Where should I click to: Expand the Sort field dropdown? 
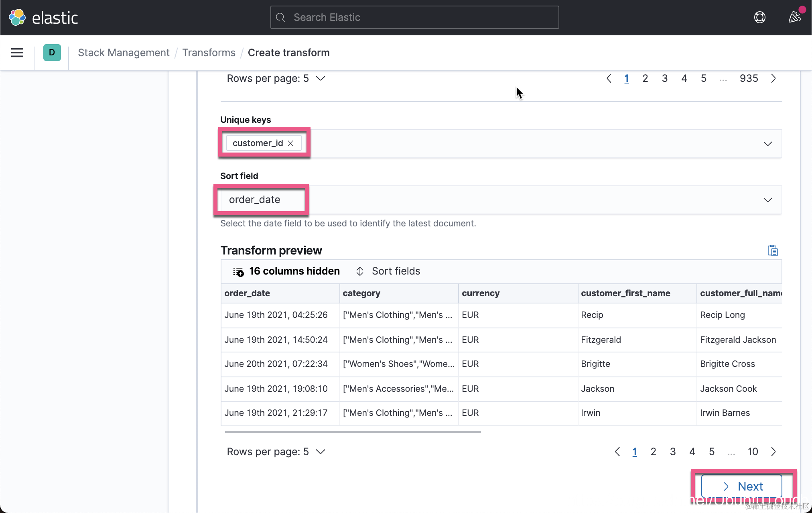[x=767, y=200]
